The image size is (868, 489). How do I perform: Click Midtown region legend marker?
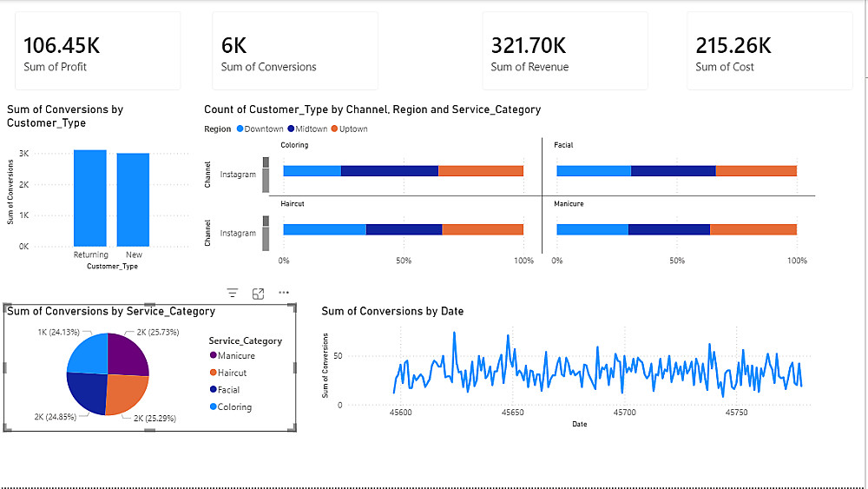pos(291,129)
